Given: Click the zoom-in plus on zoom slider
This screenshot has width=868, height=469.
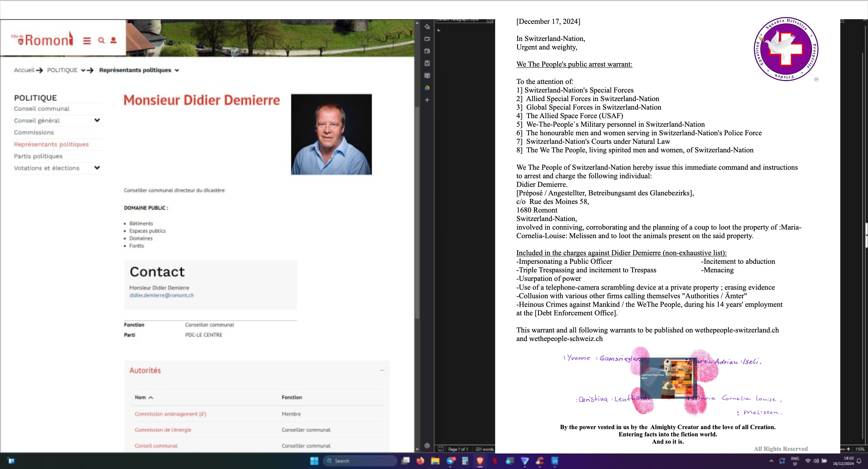Looking at the screenshot, I should [x=848, y=449].
